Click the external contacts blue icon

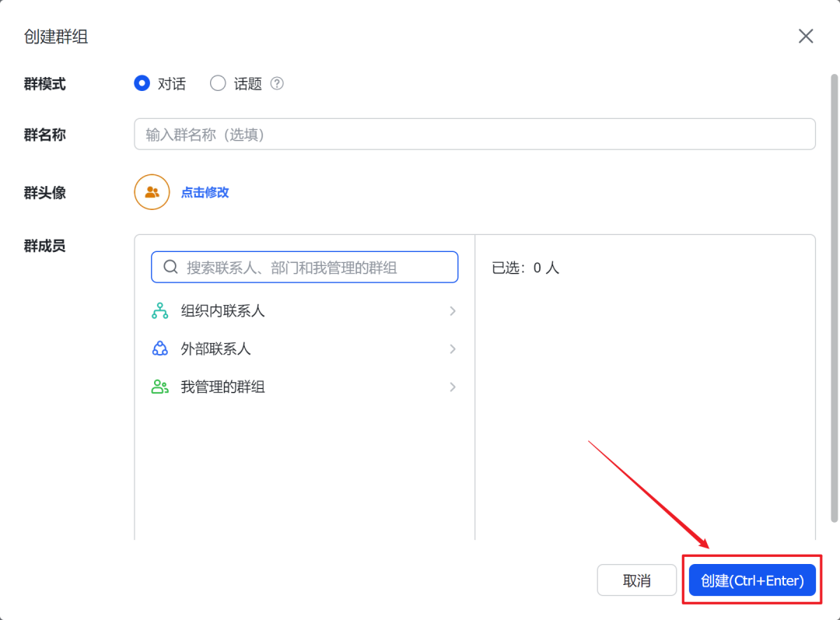[x=159, y=349]
